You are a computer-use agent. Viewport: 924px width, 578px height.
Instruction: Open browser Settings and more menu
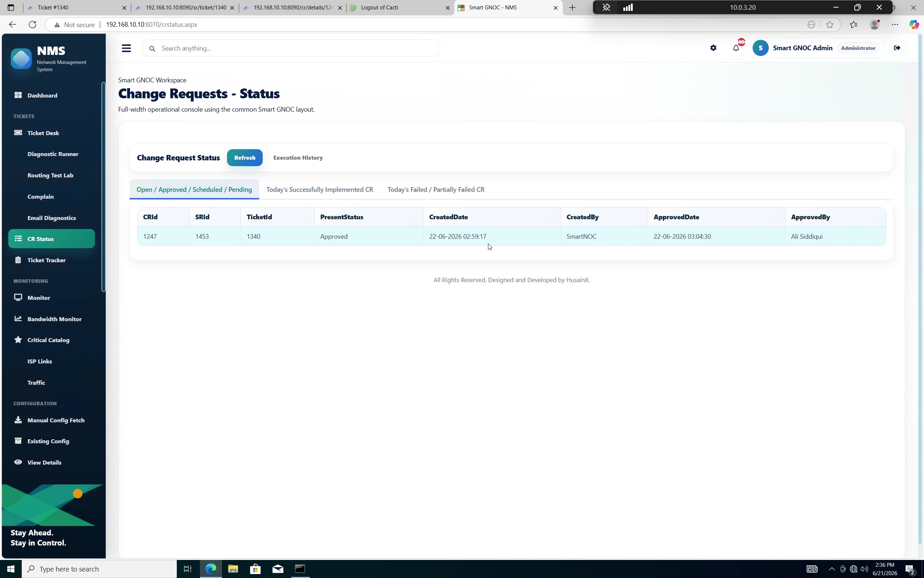pyautogui.click(x=895, y=25)
